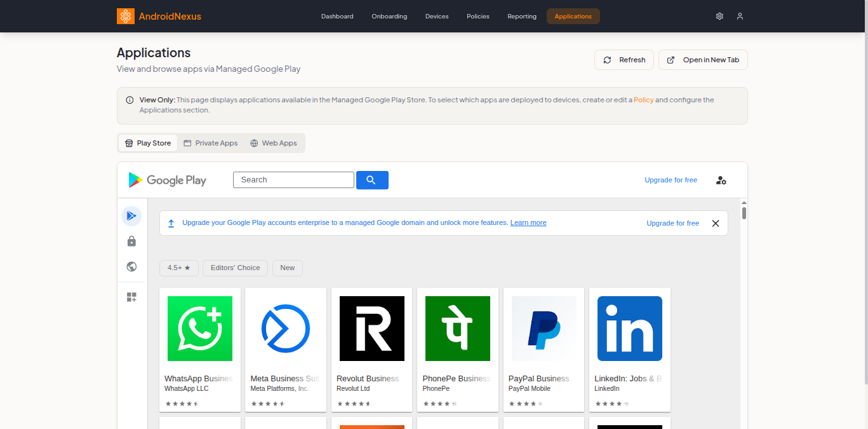
Task: Open Google Play account settings icon
Action: (x=721, y=180)
